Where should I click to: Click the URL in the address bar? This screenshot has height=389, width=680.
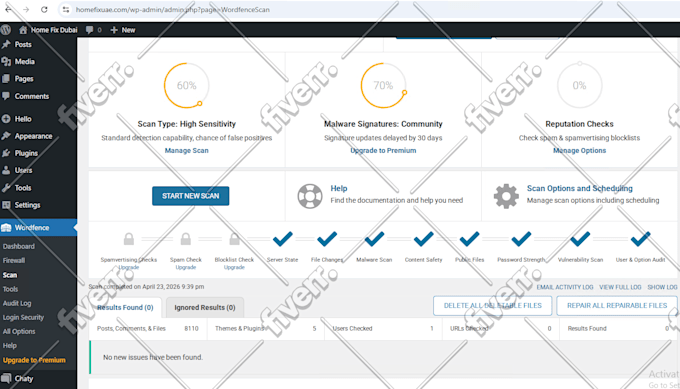point(173,10)
